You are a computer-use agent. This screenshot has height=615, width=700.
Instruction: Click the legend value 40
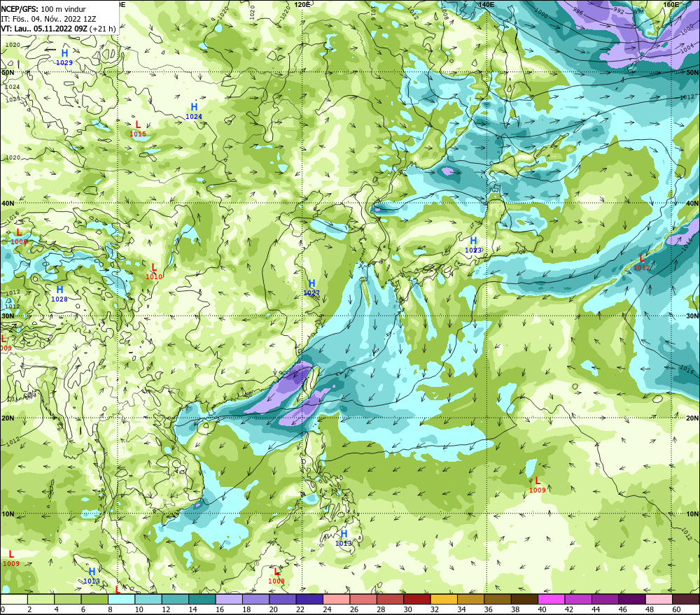tap(542, 609)
